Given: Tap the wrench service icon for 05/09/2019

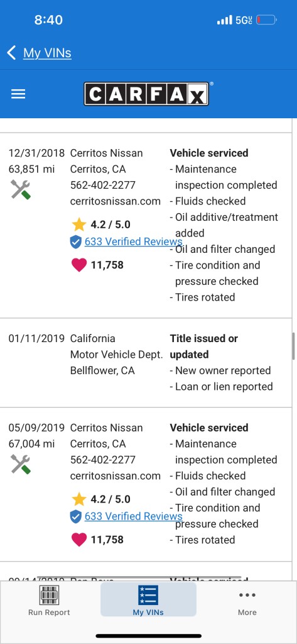Looking at the screenshot, I should click(21, 464).
